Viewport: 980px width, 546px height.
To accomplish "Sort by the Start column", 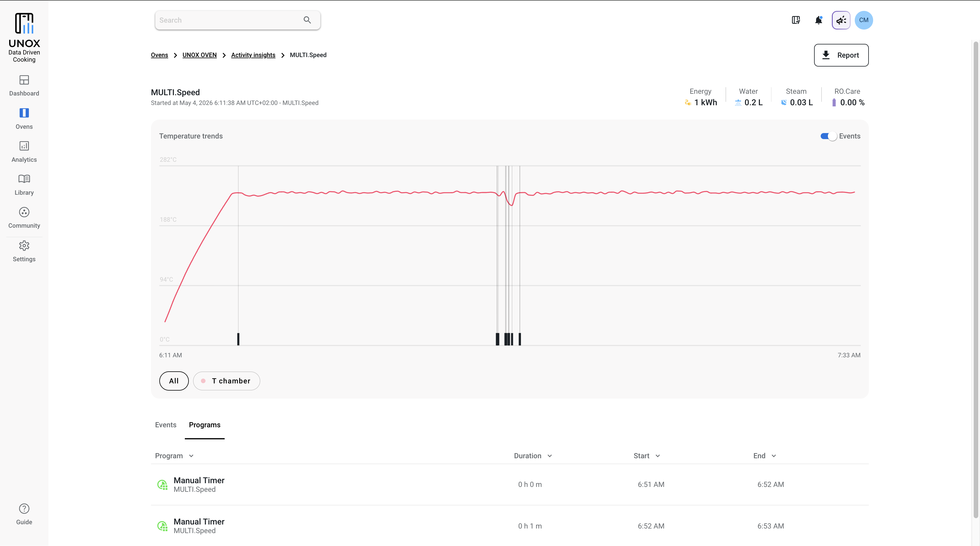I will coord(647,456).
